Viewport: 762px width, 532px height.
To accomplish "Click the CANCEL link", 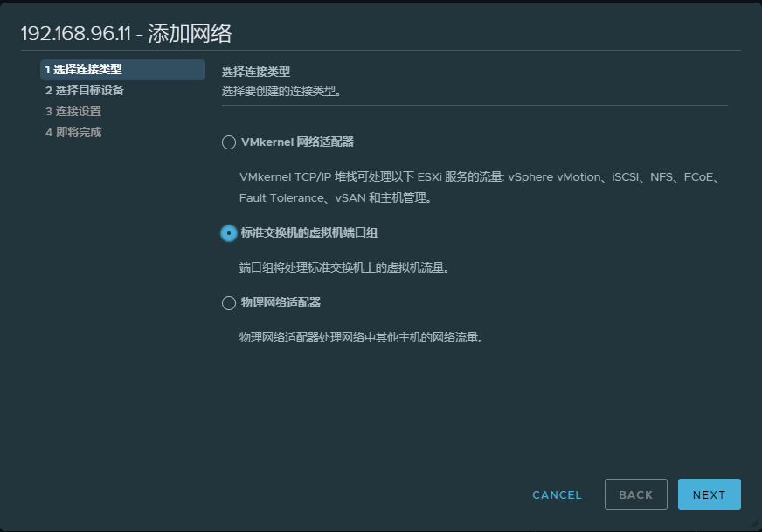I will click(557, 494).
